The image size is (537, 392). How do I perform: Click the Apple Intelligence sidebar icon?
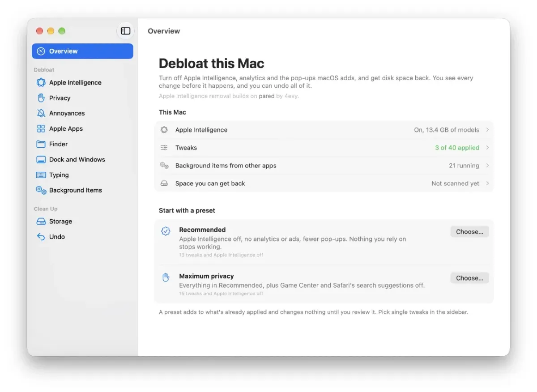41,82
